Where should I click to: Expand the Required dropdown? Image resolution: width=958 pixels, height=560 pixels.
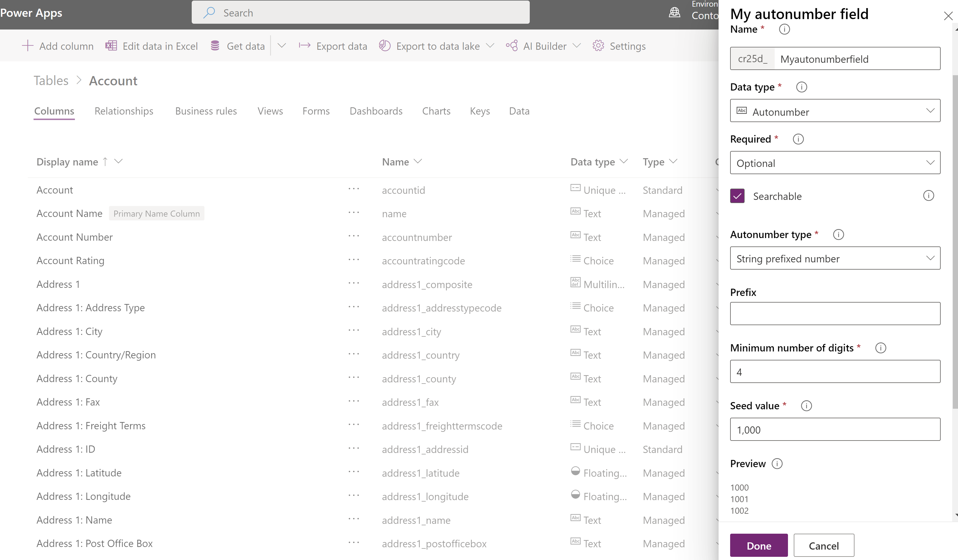835,163
